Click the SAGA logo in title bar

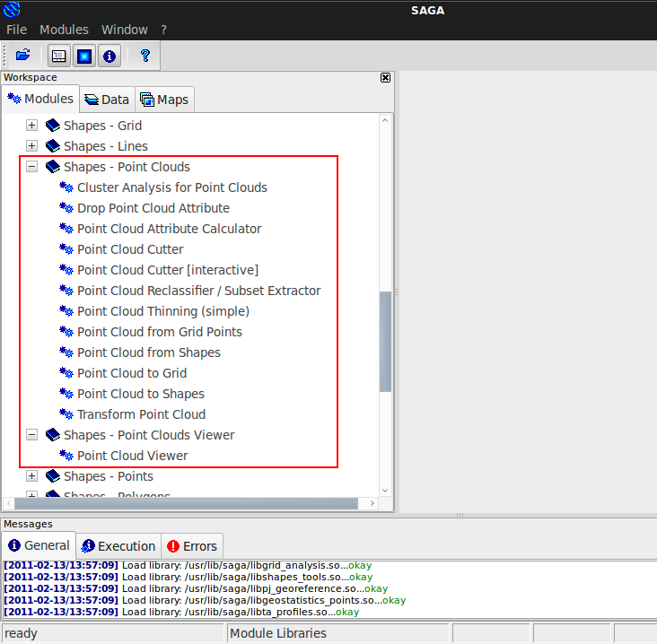point(12,10)
